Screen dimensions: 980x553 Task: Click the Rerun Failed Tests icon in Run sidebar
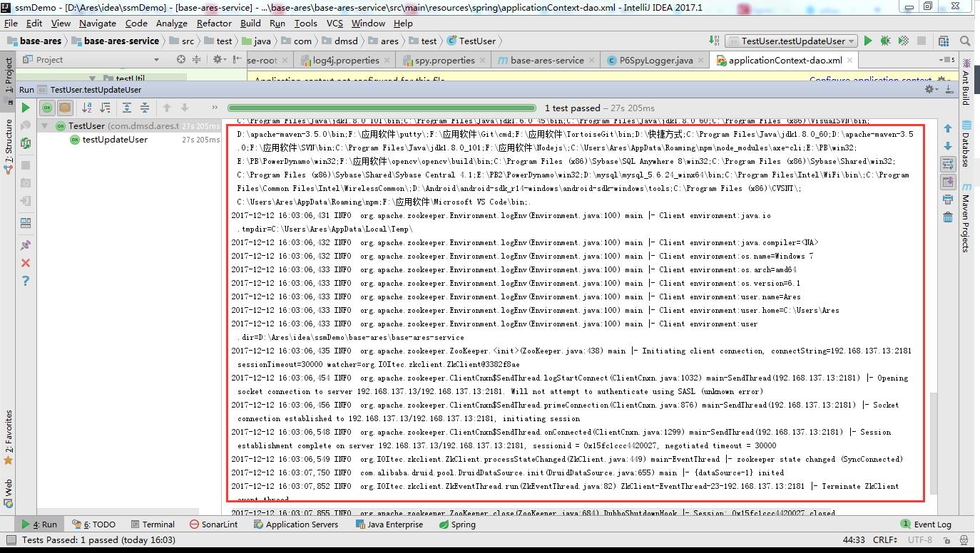pos(26,125)
